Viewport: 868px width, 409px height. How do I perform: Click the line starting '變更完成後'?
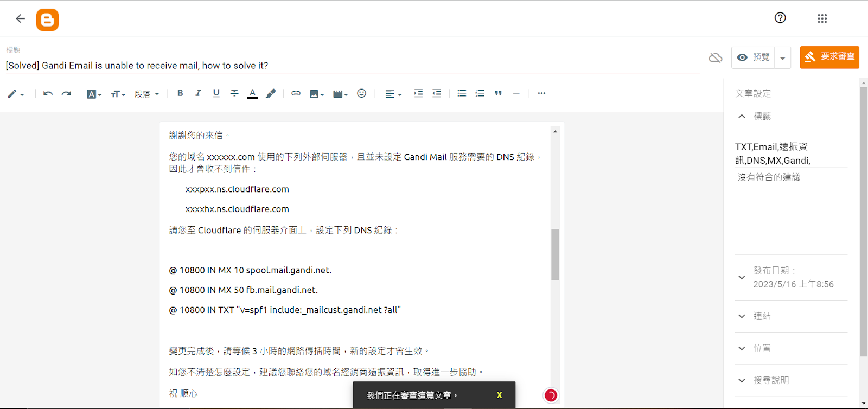click(x=300, y=351)
